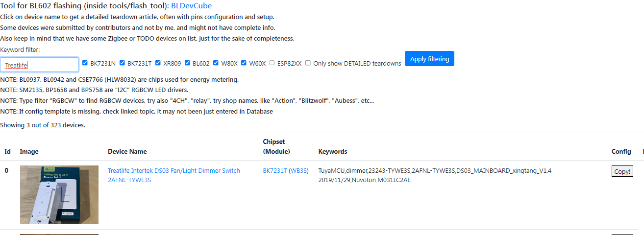Copy config for device 0
The image size is (644, 235).
pos(622,172)
